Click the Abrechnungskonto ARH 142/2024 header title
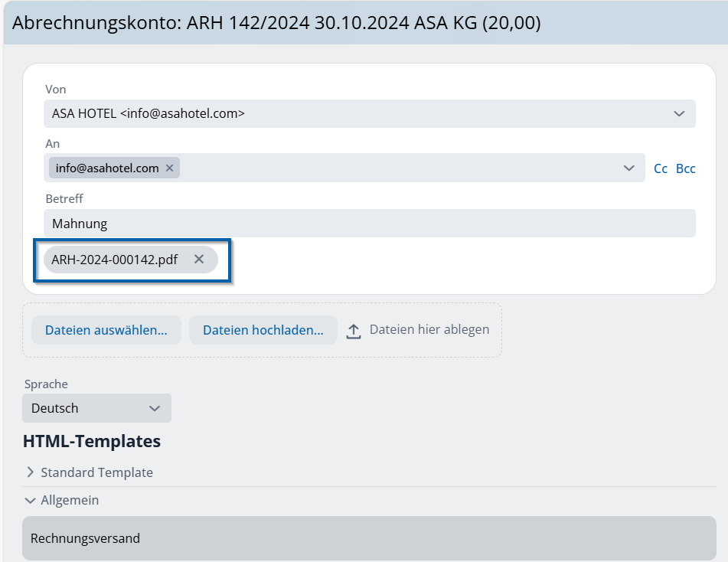This screenshot has height=562, width=728. click(276, 23)
